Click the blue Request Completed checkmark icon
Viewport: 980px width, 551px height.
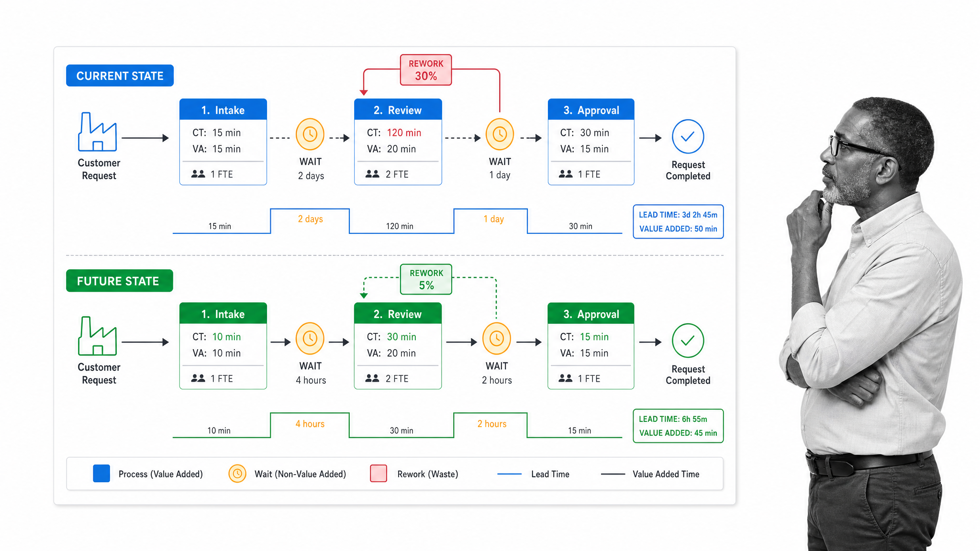pyautogui.click(x=688, y=137)
